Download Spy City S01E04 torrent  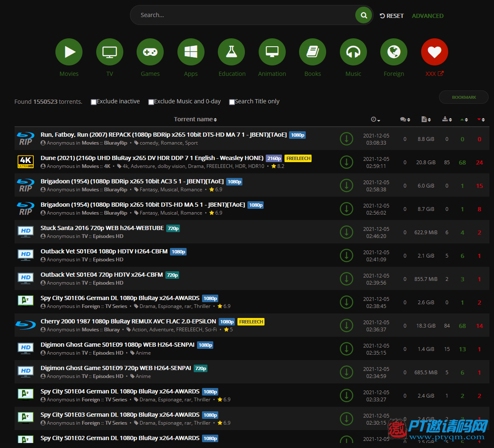347,395
